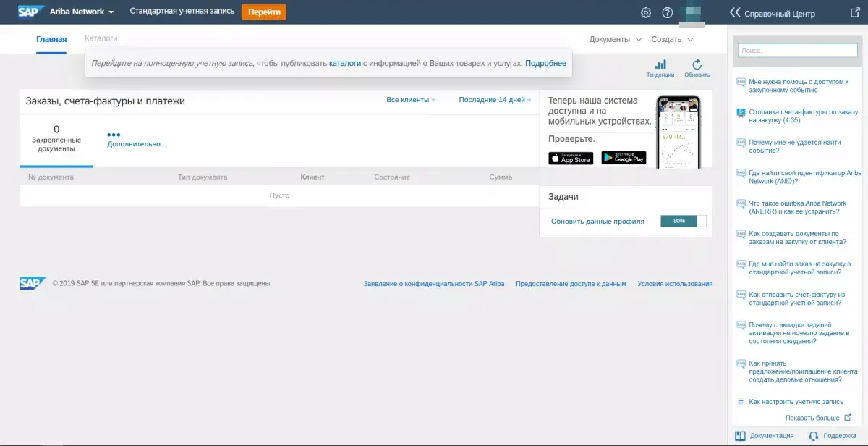Open help topic Как создавать документы по заказам

point(797,238)
